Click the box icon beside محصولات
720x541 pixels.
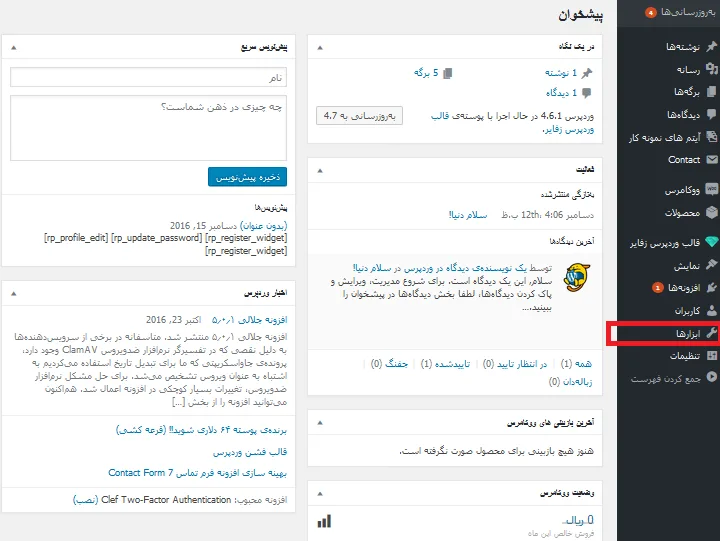[x=712, y=212]
